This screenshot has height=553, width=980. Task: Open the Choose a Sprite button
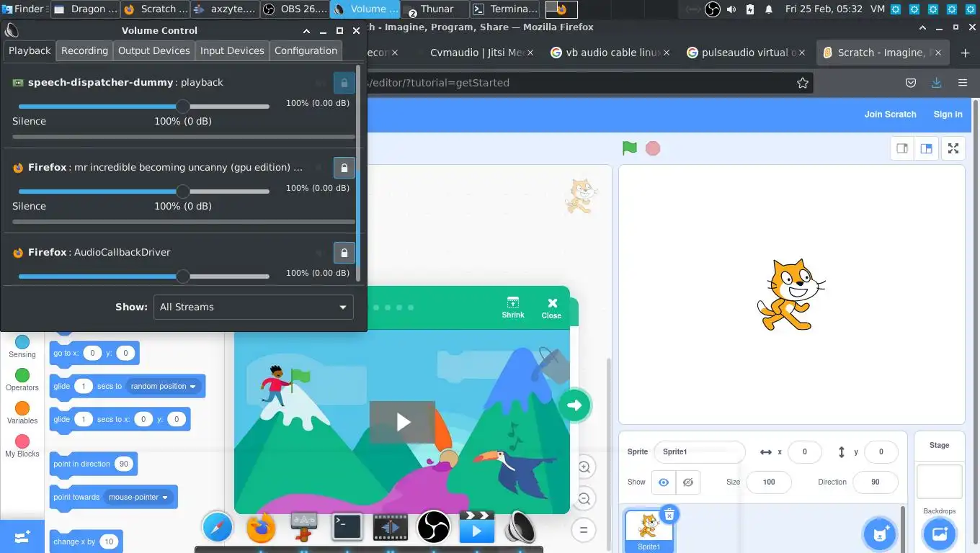tap(880, 534)
